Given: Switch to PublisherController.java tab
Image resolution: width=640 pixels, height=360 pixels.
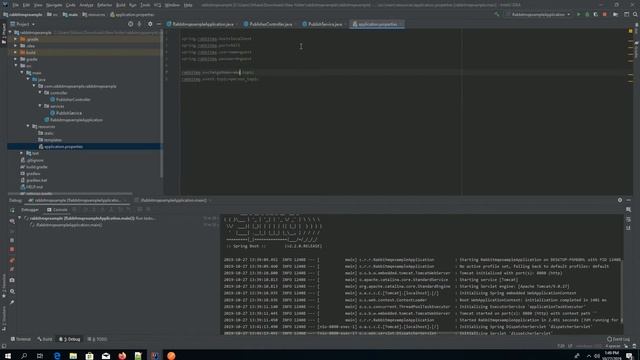Looking at the screenshot, I should click(268, 24).
